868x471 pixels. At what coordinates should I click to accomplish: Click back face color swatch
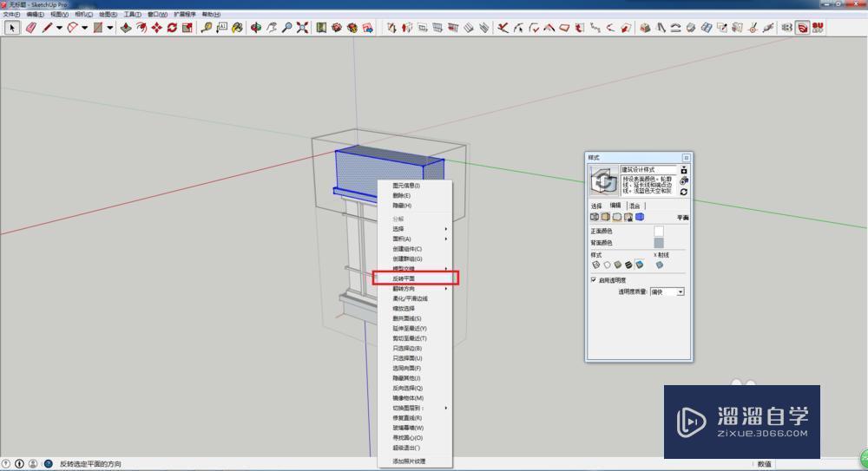click(658, 243)
